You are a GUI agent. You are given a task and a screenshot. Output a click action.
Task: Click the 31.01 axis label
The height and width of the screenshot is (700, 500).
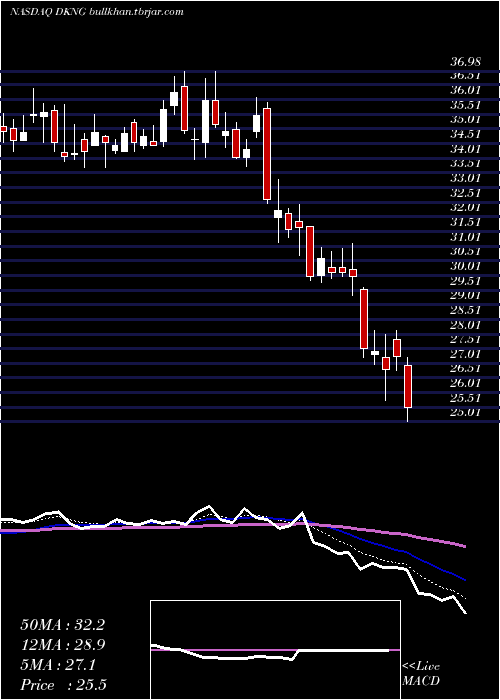pyautogui.click(x=465, y=237)
